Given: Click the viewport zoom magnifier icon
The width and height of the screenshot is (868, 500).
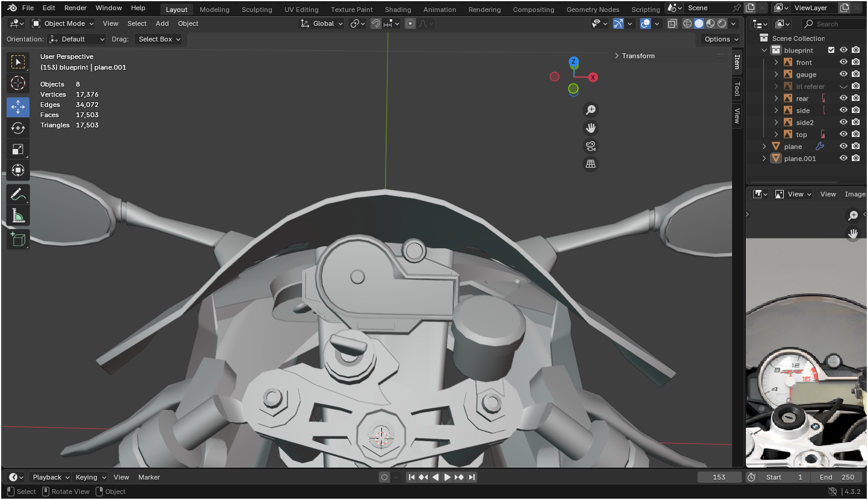Looking at the screenshot, I should tap(591, 109).
